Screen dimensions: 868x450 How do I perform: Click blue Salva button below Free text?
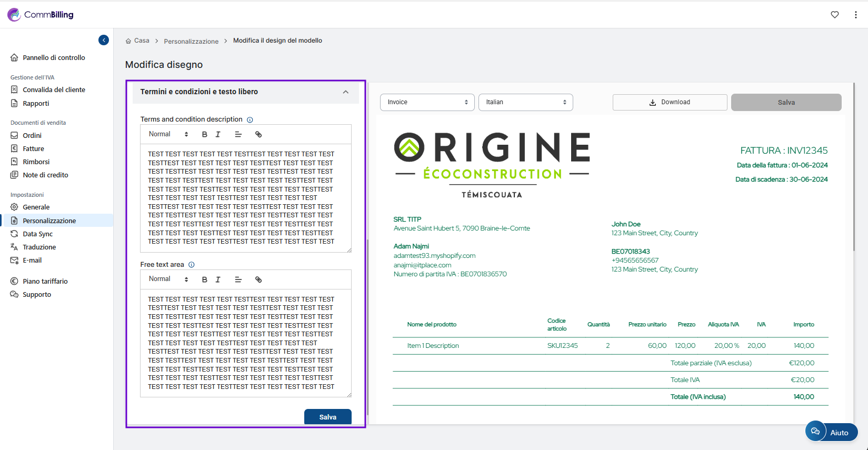[x=327, y=417]
